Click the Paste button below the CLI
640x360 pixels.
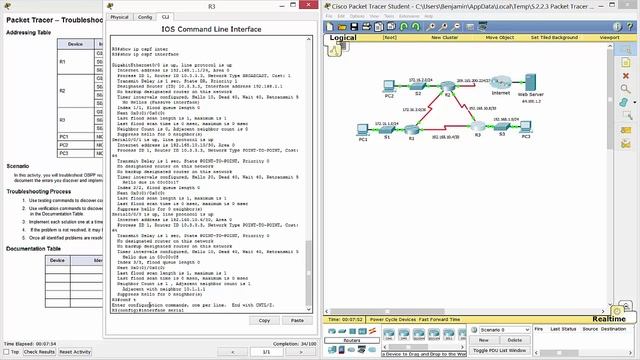coord(297,320)
